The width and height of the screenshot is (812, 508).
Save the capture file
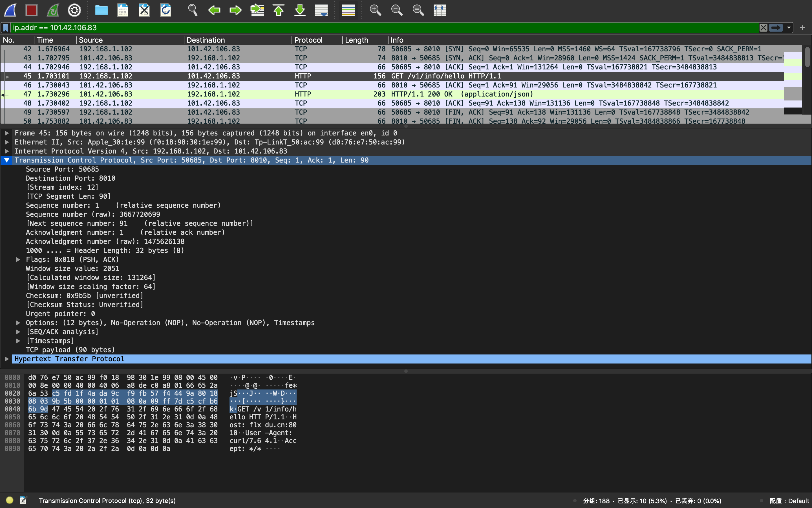click(123, 10)
